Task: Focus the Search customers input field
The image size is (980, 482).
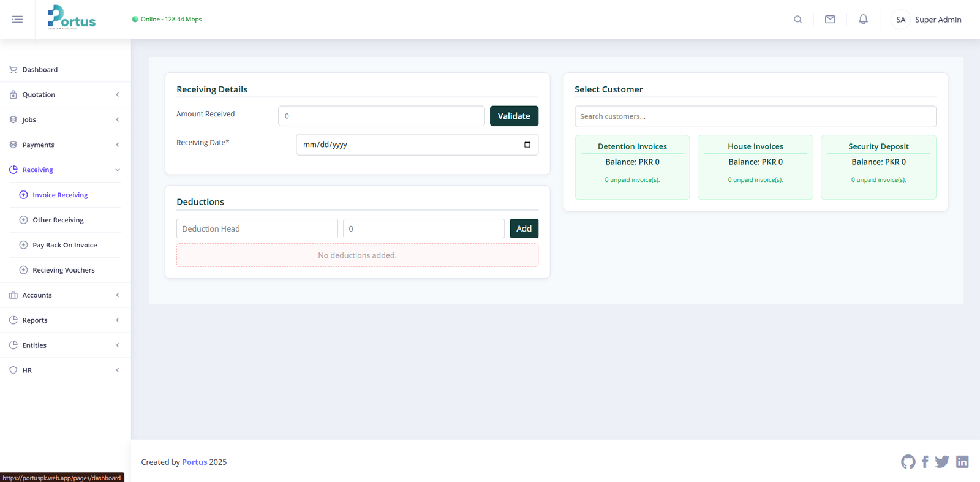Action: 755,116
